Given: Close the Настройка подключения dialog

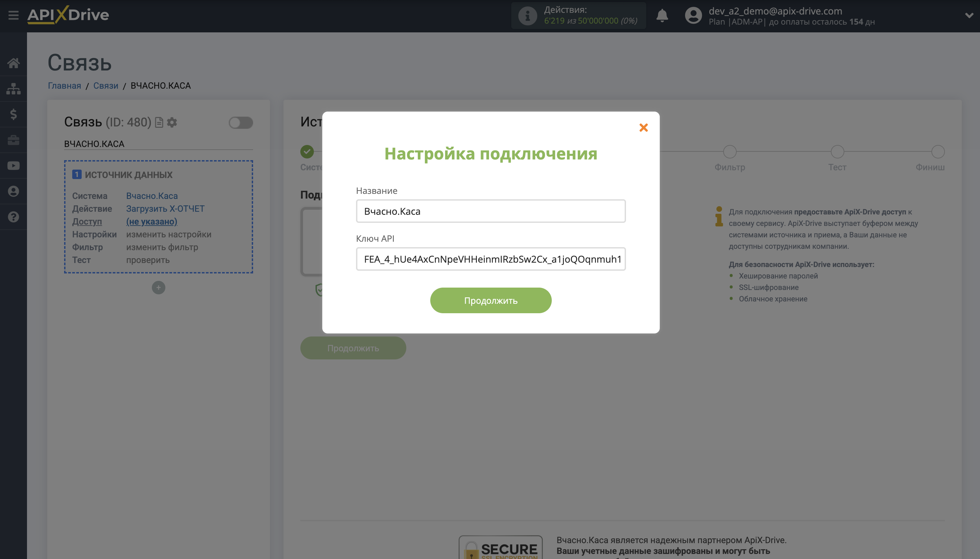Looking at the screenshot, I should coord(644,127).
